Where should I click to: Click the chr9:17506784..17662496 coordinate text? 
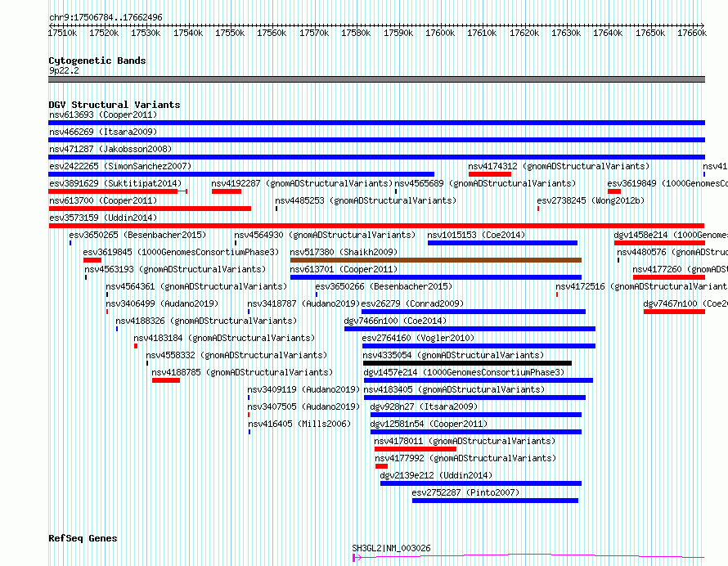[106, 17]
